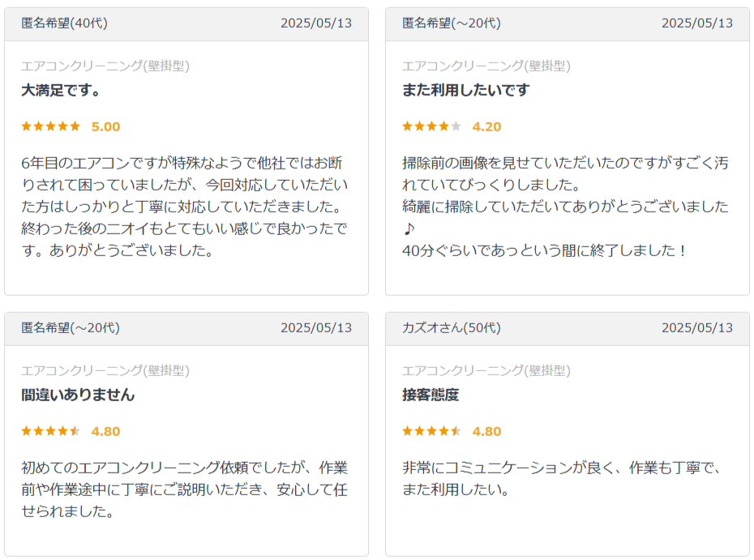The image size is (754, 560).
Task: Click reviewer 匿名希望(～20代) in top-right card
Action: [x=452, y=23]
